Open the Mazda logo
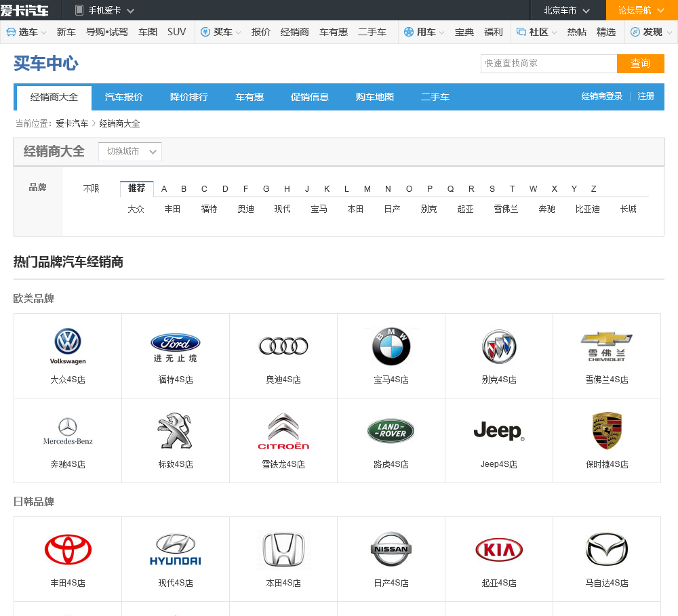Image resolution: width=678 pixels, height=616 pixels. click(x=607, y=550)
